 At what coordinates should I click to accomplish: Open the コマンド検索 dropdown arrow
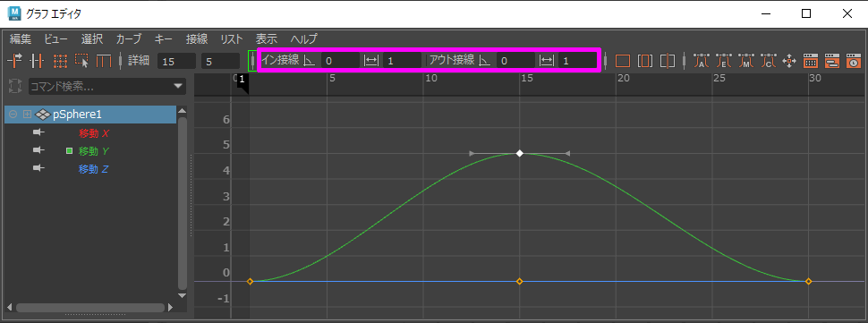[x=178, y=86]
